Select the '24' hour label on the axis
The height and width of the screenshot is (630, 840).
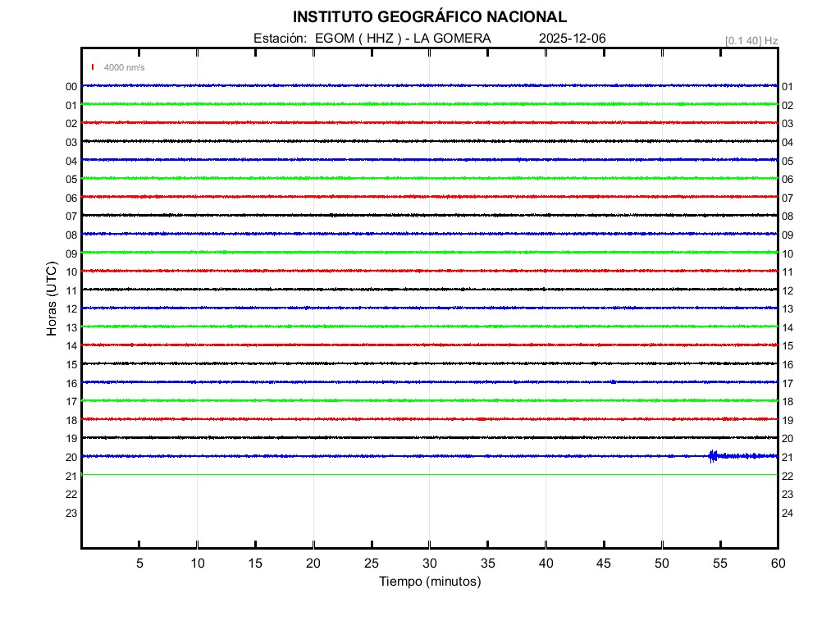tap(787, 513)
